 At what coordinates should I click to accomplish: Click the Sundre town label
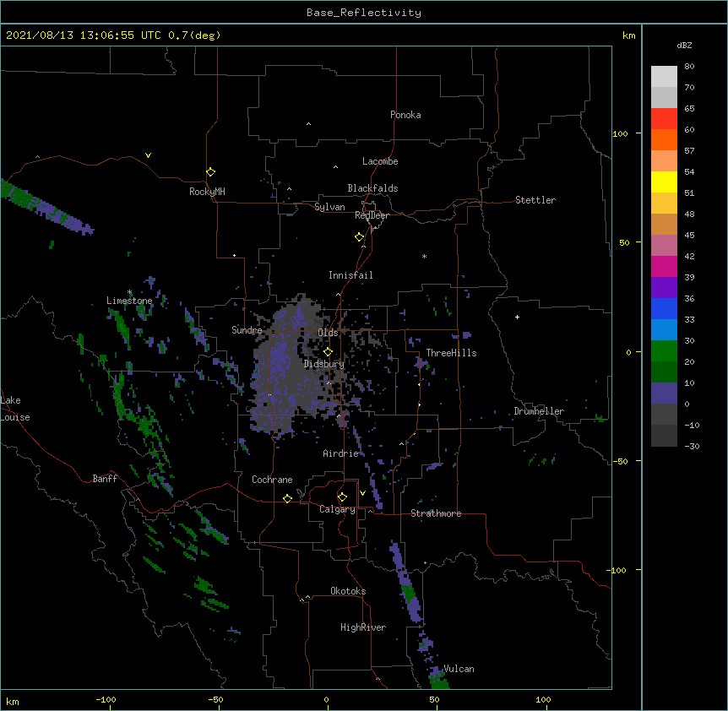[247, 330]
